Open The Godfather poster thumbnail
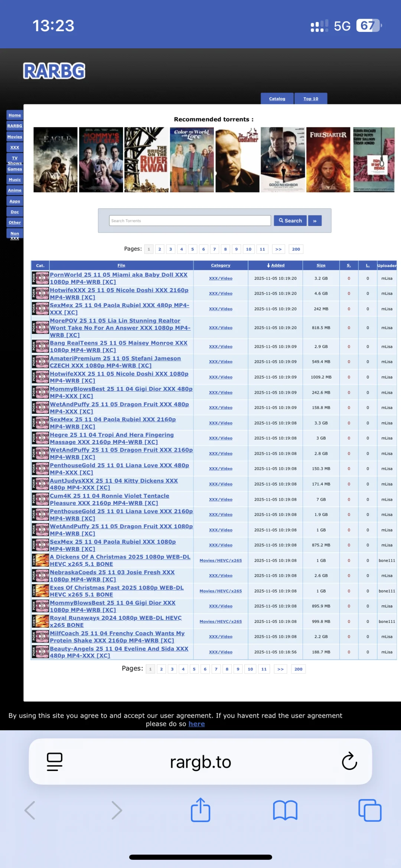Image resolution: width=401 pixels, height=868 pixels. point(238,160)
